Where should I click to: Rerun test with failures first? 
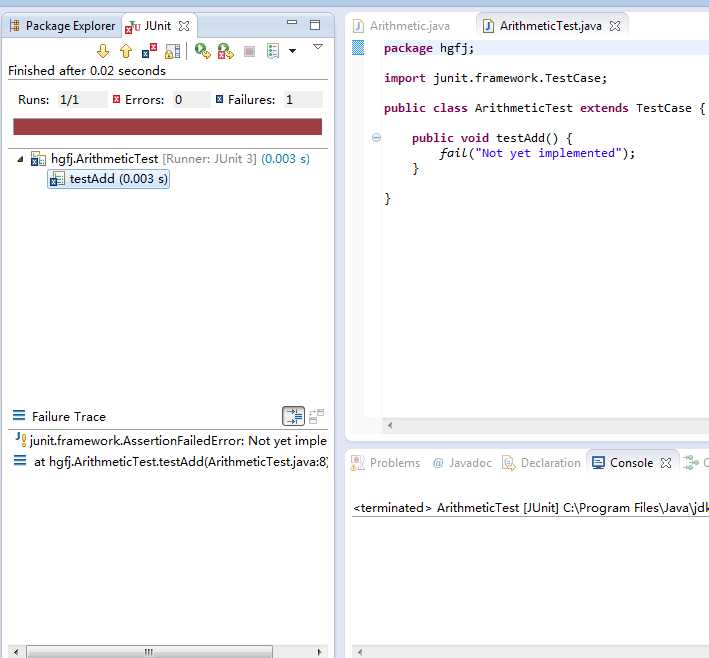pyautogui.click(x=225, y=51)
